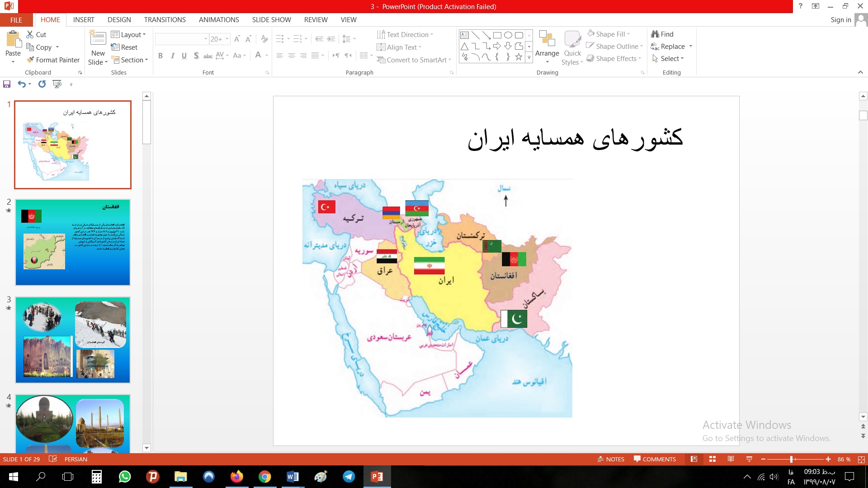Toggle the Notes pane

click(x=611, y=459)
